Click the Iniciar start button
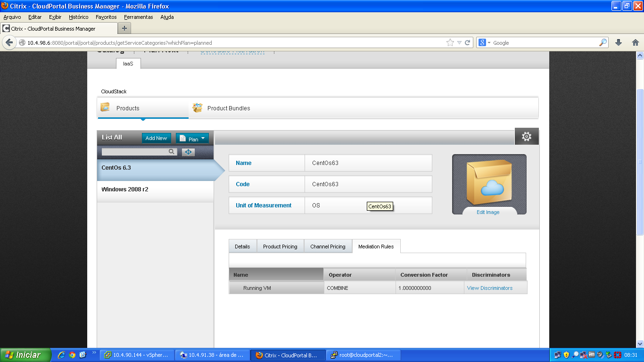644x362 pixels. coord(25,355)
